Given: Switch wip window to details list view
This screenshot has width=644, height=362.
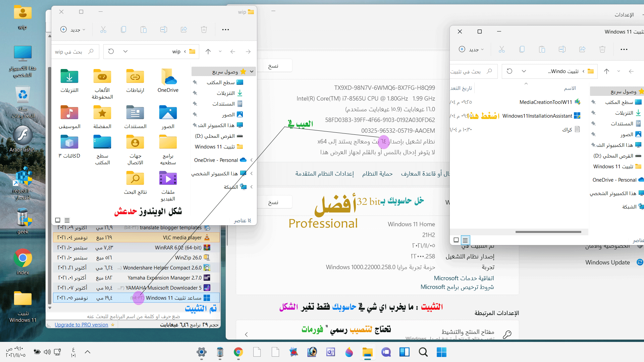Looking at the screenshot, I should click(67, 220).
